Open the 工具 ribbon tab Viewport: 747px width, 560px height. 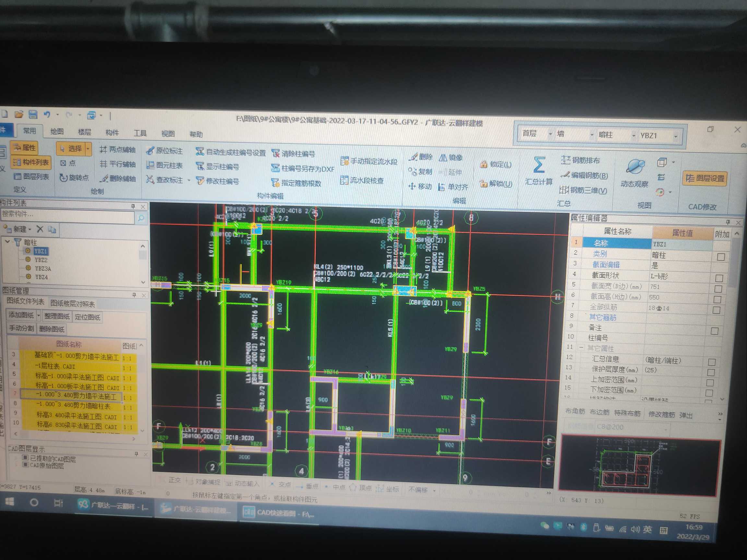140,133
